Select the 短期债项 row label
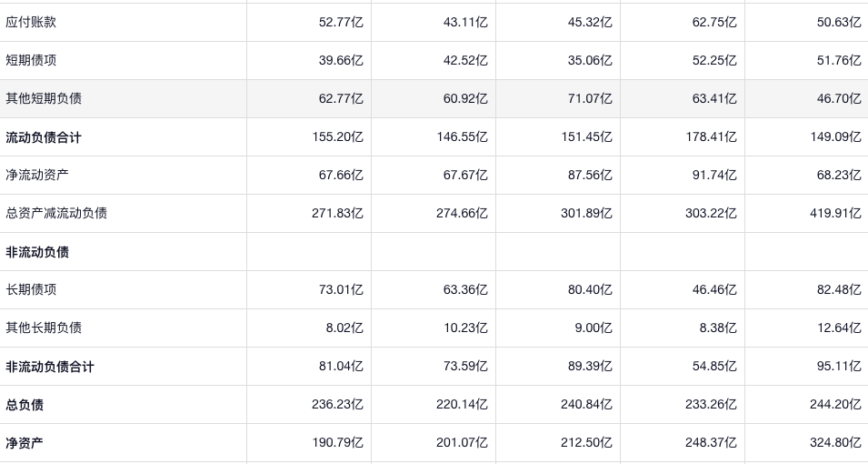This screenshot has height=464, width=868. point(31,60)
